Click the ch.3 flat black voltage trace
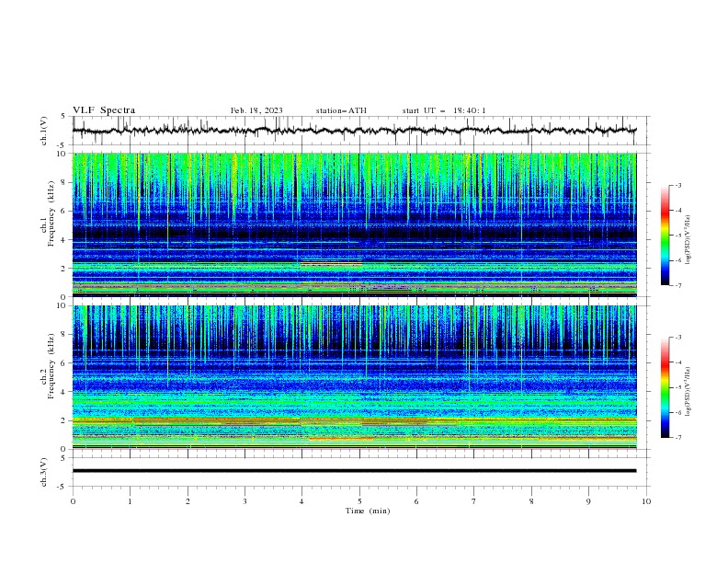The width and height of the screenshot is (728, 563). click(354, 471)
